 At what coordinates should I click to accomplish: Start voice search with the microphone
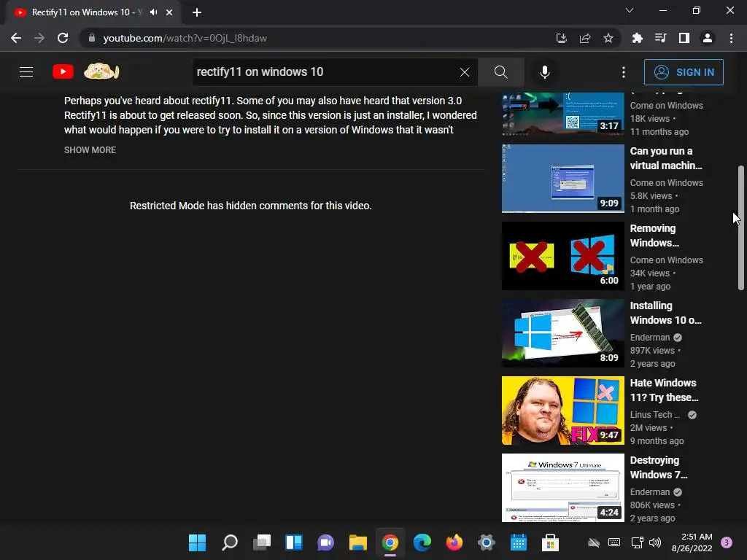[x=544, y=72]
